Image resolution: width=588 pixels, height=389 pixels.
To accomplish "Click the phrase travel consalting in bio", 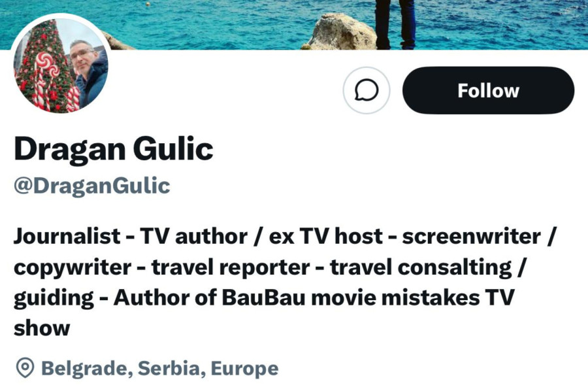I will click(x=421, y=268).
